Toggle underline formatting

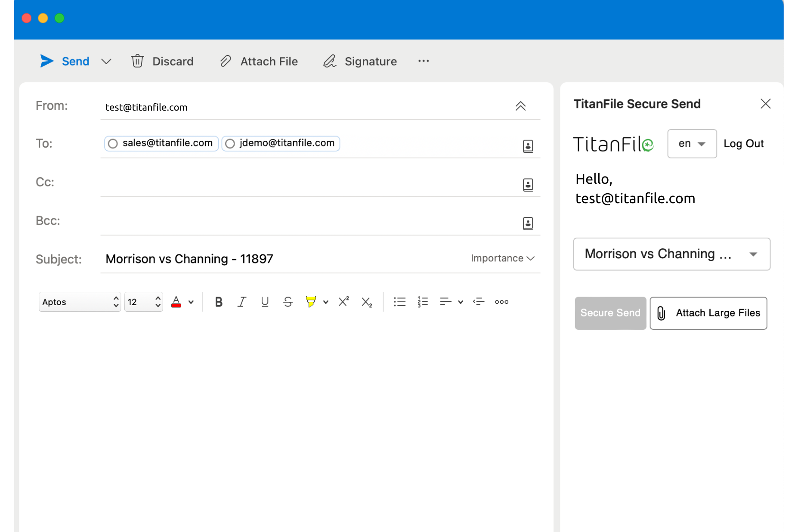[265, 302]
